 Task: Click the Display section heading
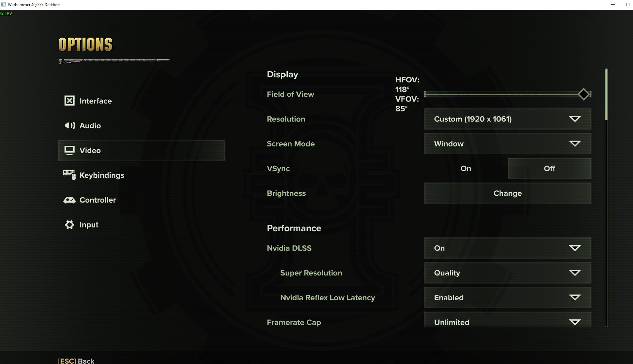[x=283, y=75]
